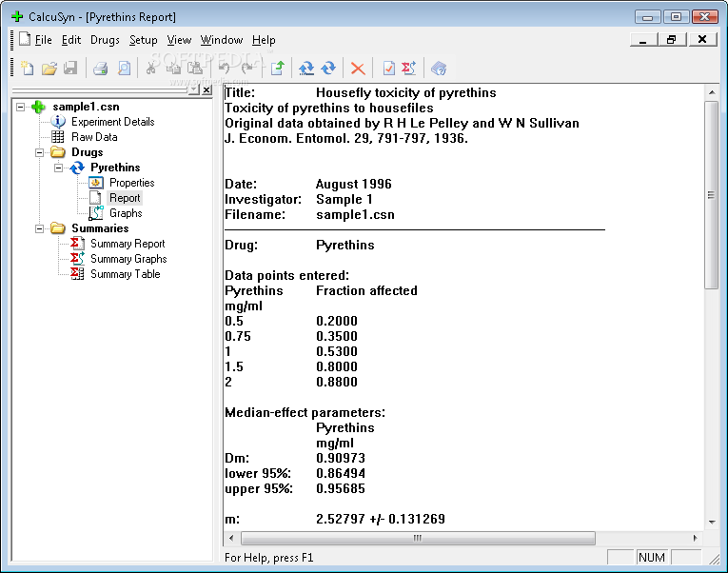Minimize the inner Pyrethins Report document
The image size is (728, 573).
(643, 40)
